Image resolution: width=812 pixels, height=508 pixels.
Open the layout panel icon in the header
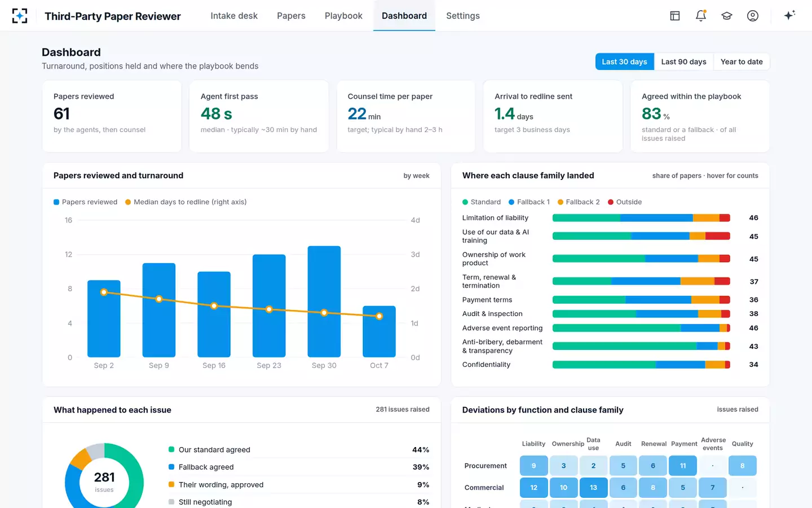[x=675, y=16]
